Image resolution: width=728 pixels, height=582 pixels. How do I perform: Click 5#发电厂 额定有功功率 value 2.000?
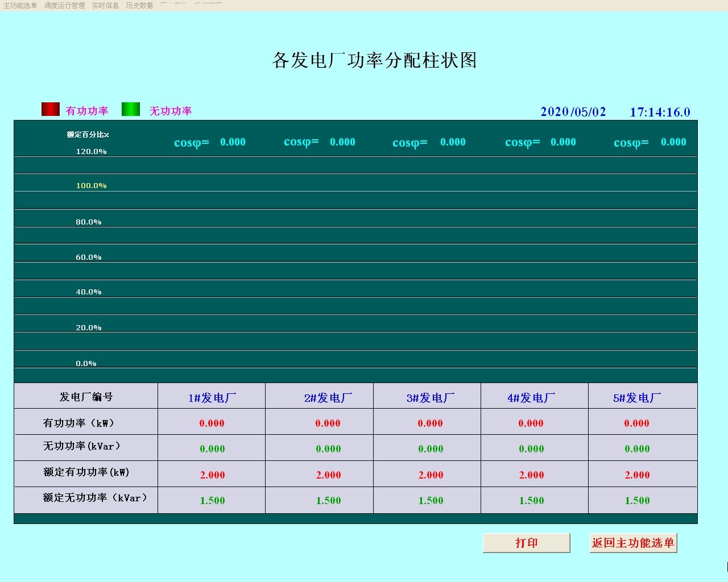click(x=637, y=475)
